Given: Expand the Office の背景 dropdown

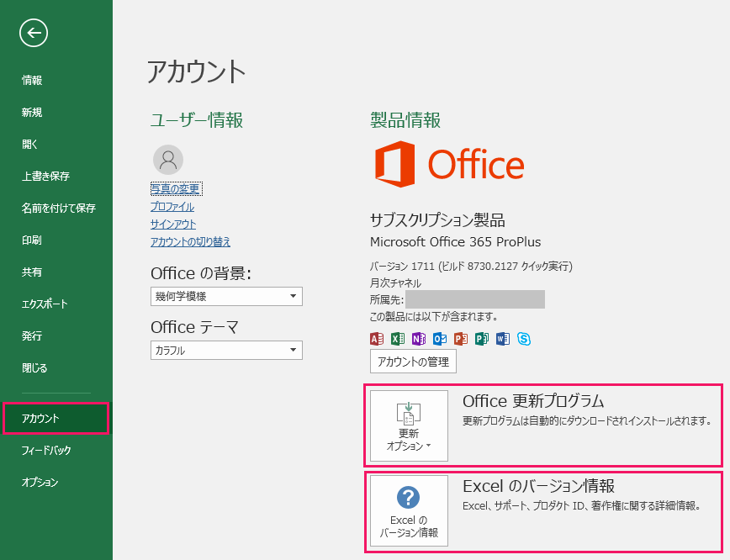Looking at the screenshot, I should coord(226,297).
